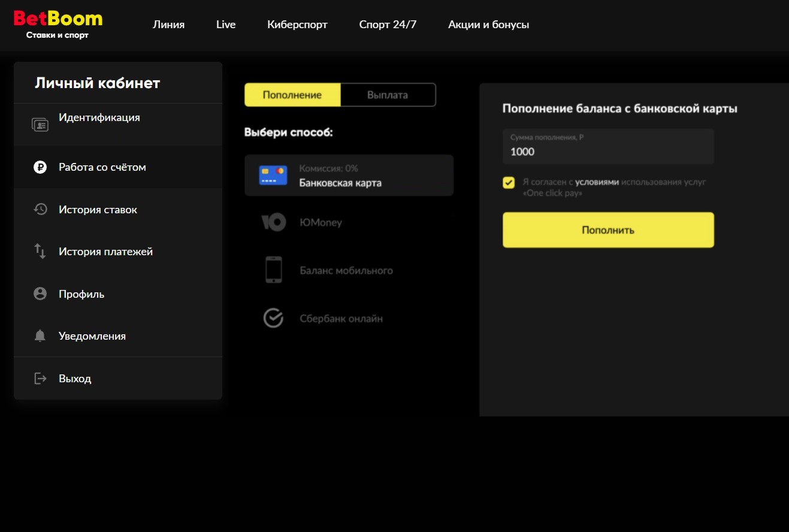Click the ЮMoney logo icon
The image size is (789, 532).
[x=274, y=223]
